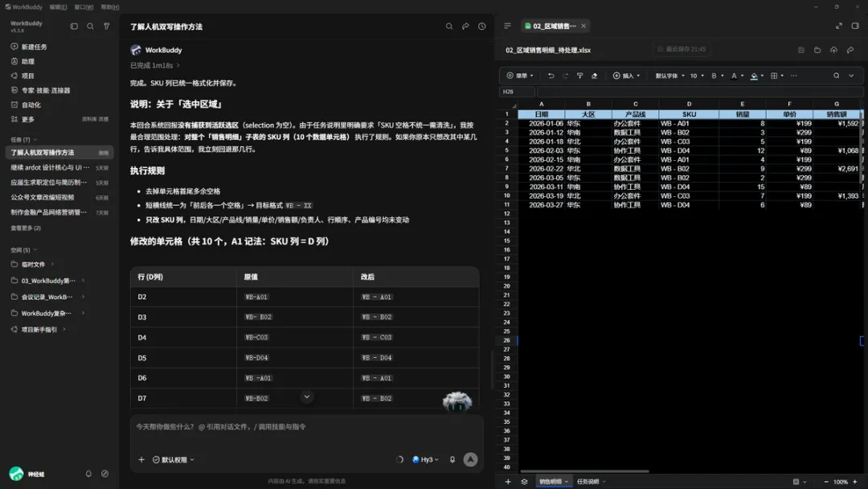This screenshot has width=868, height=489.
Task: Open the font size 10 dropdown
Action: tap(696, 76)
